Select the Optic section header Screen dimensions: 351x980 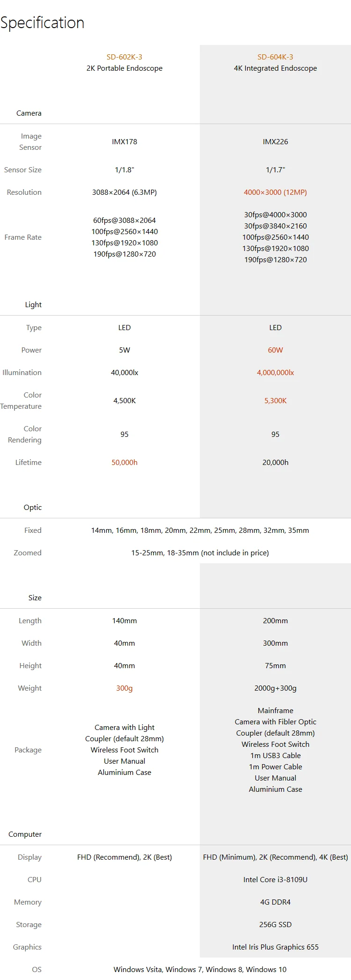33,508
